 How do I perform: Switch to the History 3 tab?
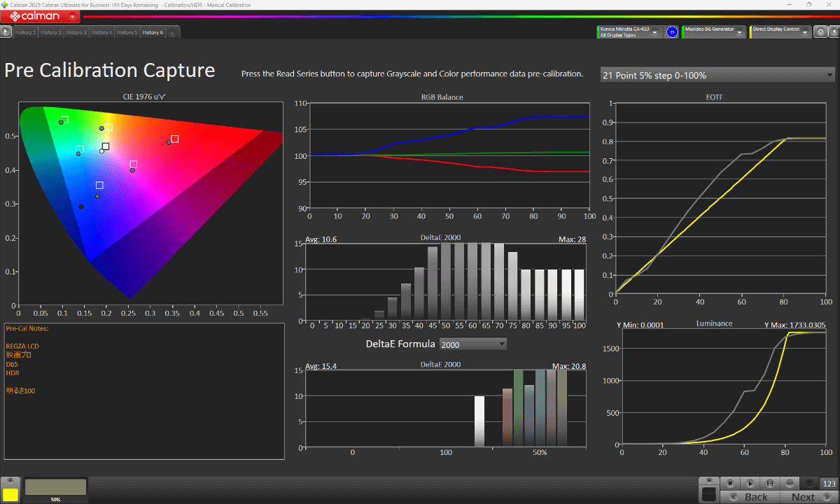pyautogui.click(x=76, y=32)
